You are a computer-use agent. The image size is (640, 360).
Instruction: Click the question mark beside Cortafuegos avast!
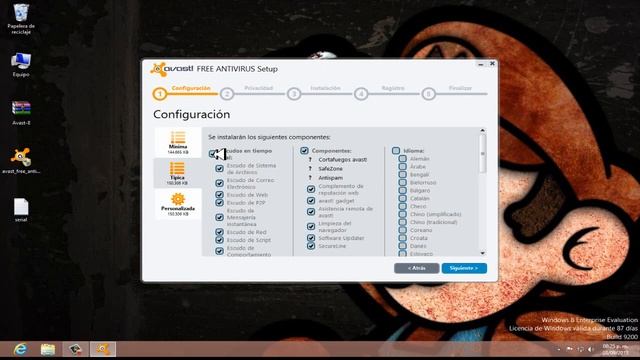(311, 160)
